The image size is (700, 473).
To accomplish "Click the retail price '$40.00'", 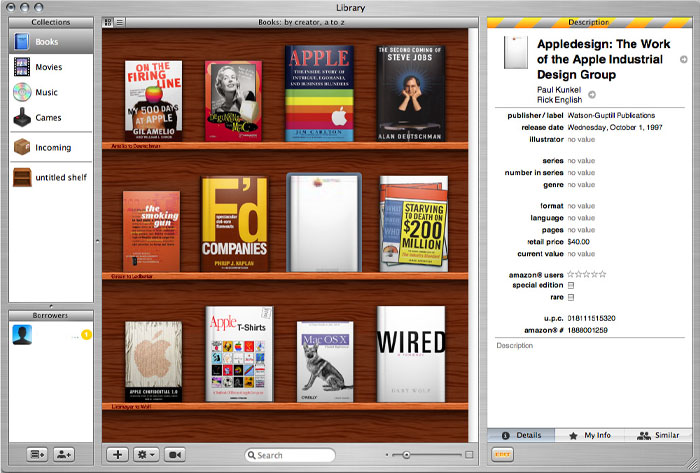I will 579,242.
